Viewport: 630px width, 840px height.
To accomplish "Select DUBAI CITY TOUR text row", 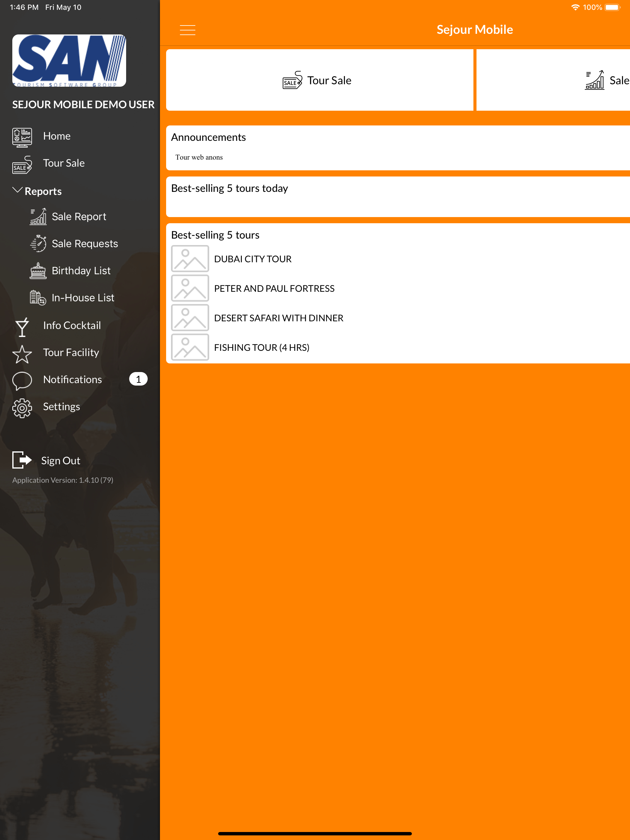I will pyautogui.click(x=253, y=259).
